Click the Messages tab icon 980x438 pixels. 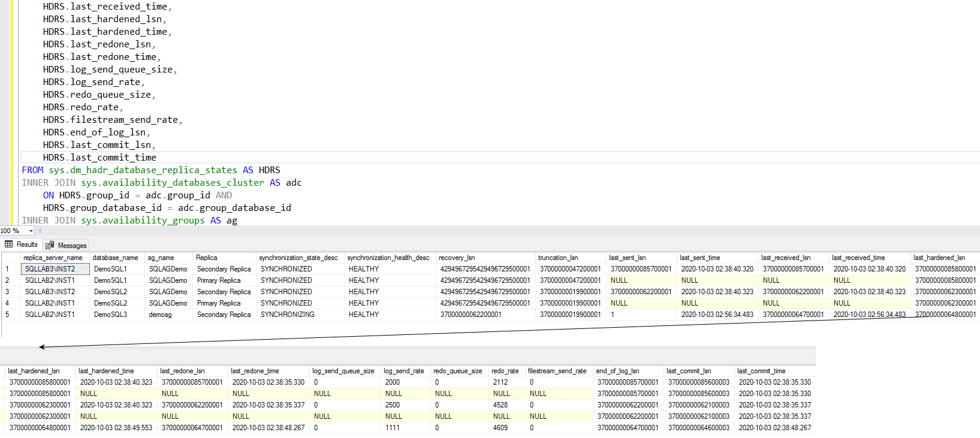pos(50,246)
